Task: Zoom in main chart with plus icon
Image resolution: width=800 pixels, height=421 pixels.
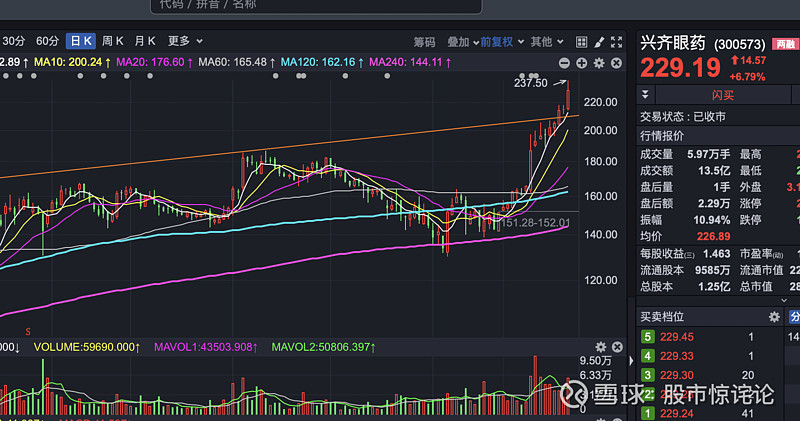Action: (583, 63)
